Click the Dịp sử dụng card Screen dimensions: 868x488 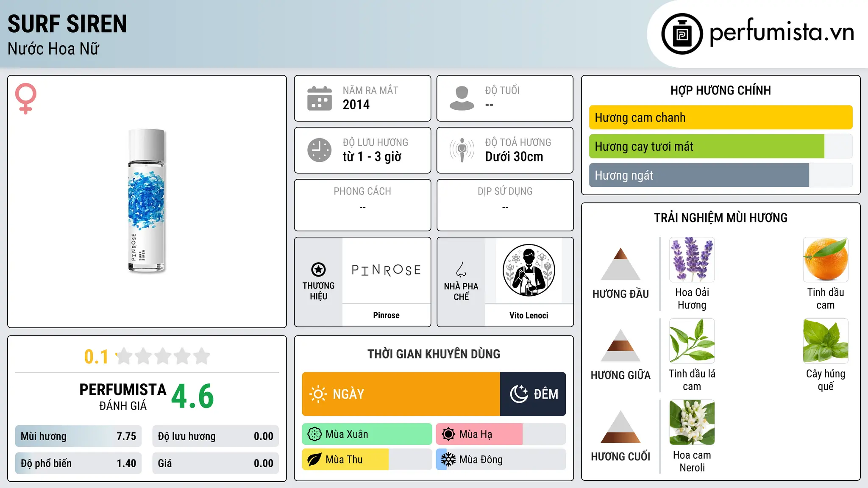click(505, 205)
